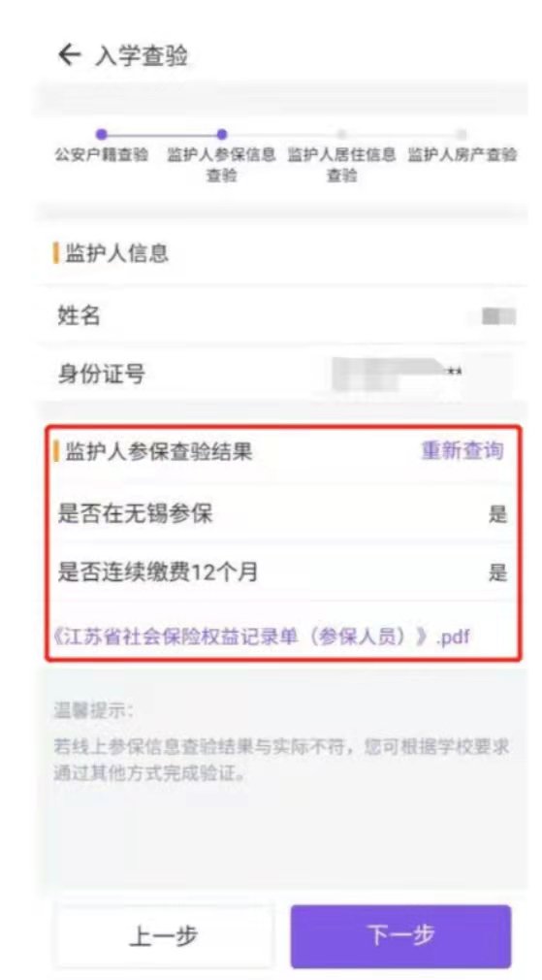Tap the back arrow beside 入学查验
The image size is (542, 980).
(x=69, y=55)
